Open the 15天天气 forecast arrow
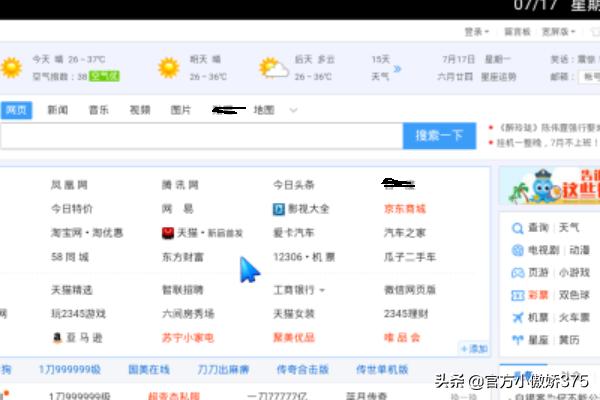Screen dimensions: 600x400 coord(397,69)
